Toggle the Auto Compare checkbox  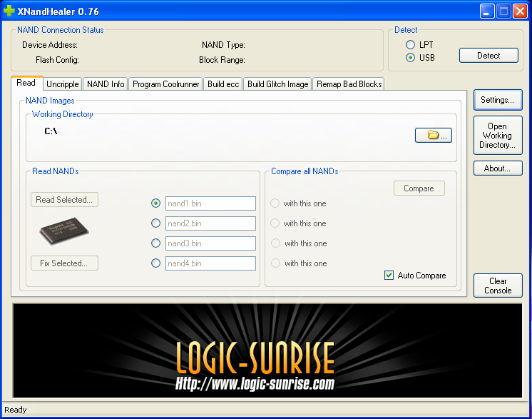tap(389, 275)
